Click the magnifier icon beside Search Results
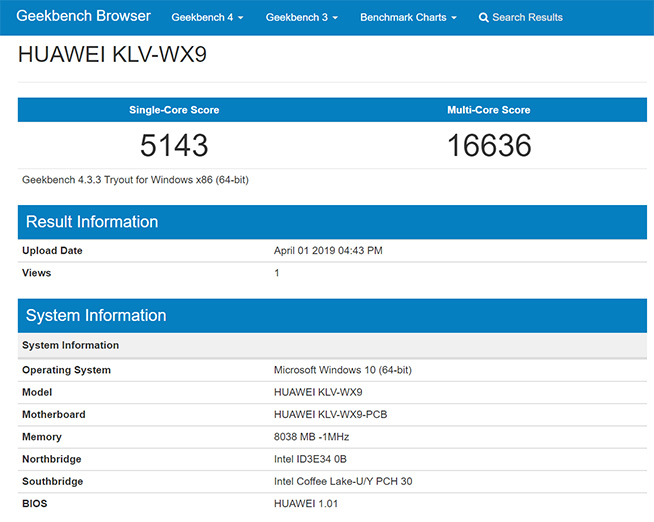The width and height of the screenshot is (654, 522). [484, 17]
